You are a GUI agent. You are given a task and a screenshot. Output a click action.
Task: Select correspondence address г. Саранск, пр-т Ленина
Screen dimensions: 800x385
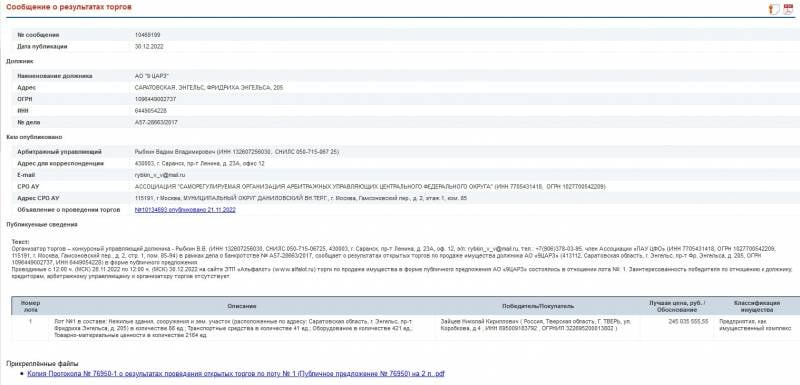[199, 164]
